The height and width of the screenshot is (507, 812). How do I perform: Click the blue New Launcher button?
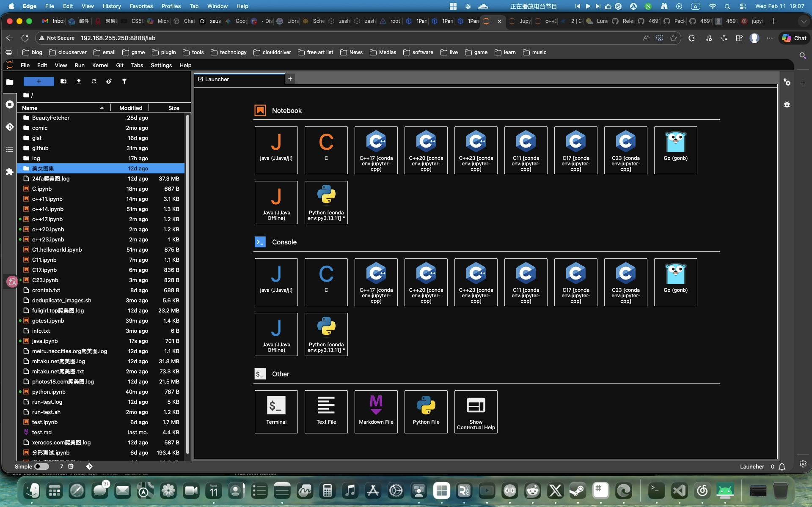(x=39, y=81)
